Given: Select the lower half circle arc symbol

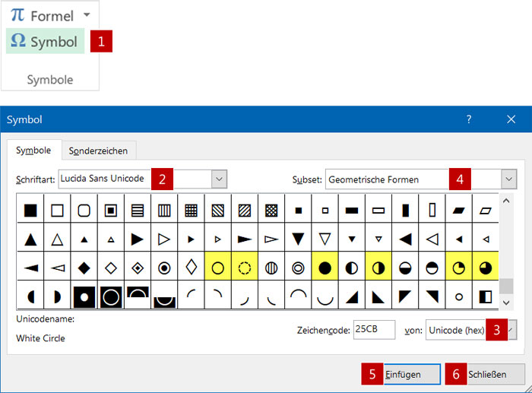Looking at the screenshot, I should tap(325, 300).
